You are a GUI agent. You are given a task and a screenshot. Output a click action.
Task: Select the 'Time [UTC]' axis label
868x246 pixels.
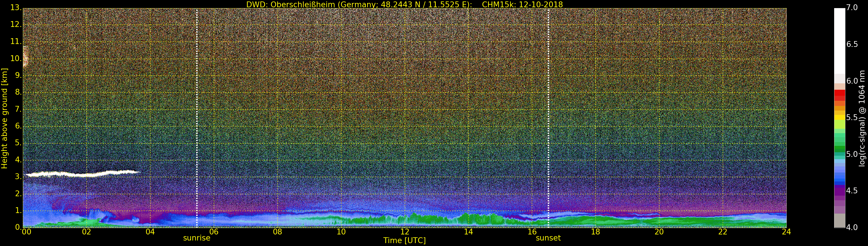[404, 241]
